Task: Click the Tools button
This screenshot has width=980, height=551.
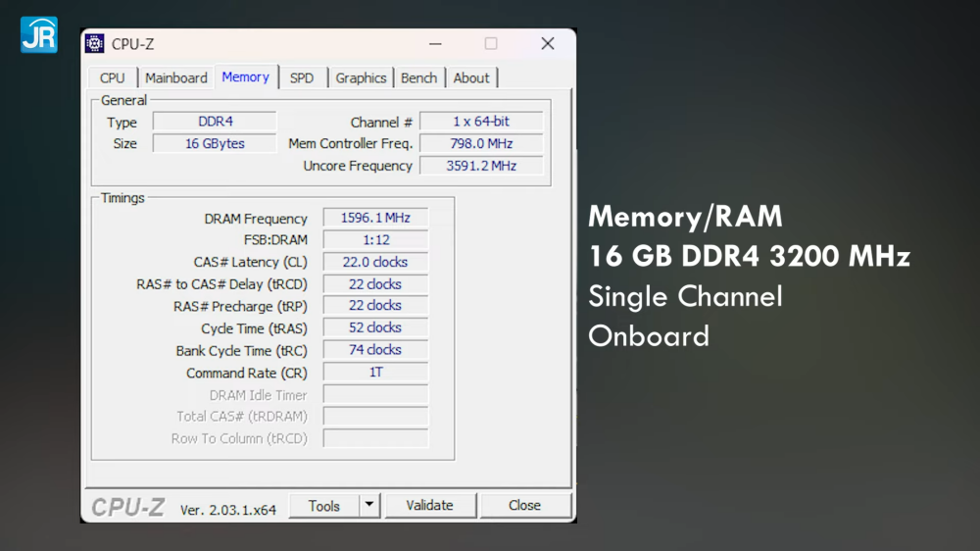Action: tap(323, 505)
